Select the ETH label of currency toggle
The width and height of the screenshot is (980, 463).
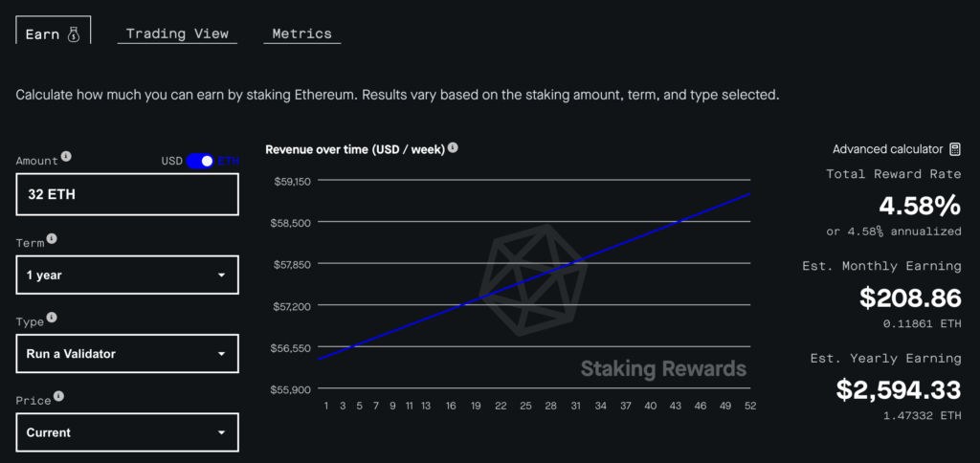[x=228, y=162]
